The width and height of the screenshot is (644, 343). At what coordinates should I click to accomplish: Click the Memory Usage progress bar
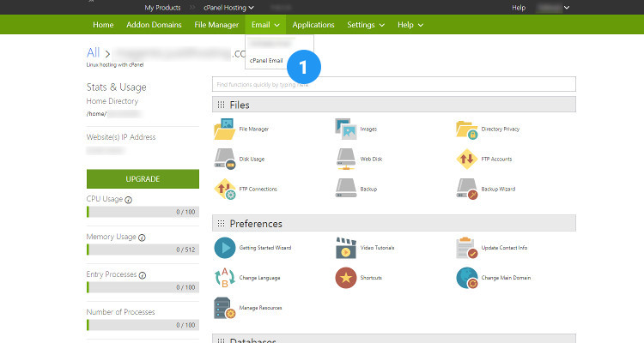pos(143,250)
